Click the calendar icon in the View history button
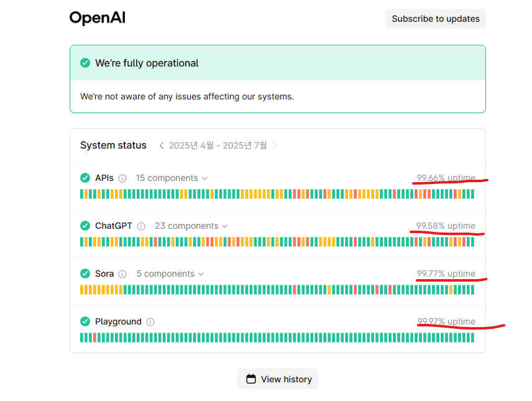Screen dimensions: 532x401 (251, 379)
